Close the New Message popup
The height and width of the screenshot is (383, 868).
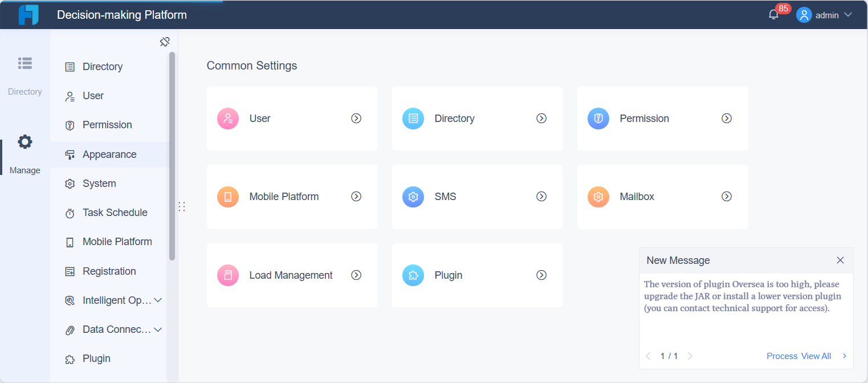(x=840, y=260)
